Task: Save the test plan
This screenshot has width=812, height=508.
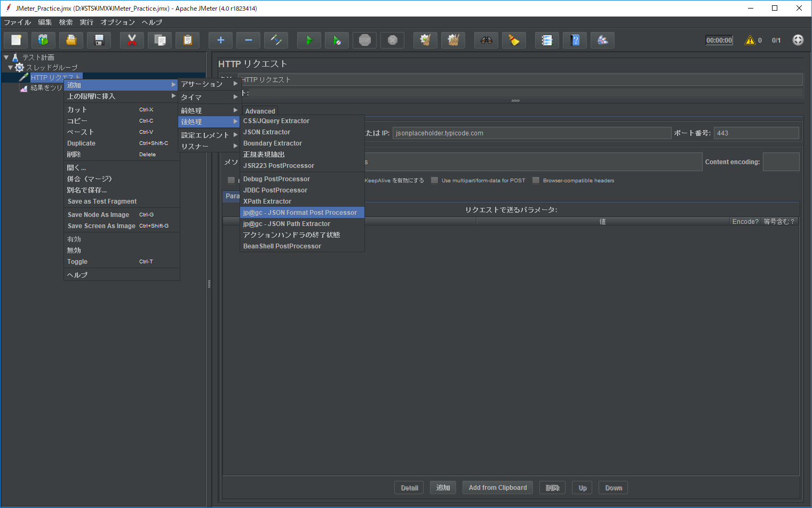Action: click(99, 40)
